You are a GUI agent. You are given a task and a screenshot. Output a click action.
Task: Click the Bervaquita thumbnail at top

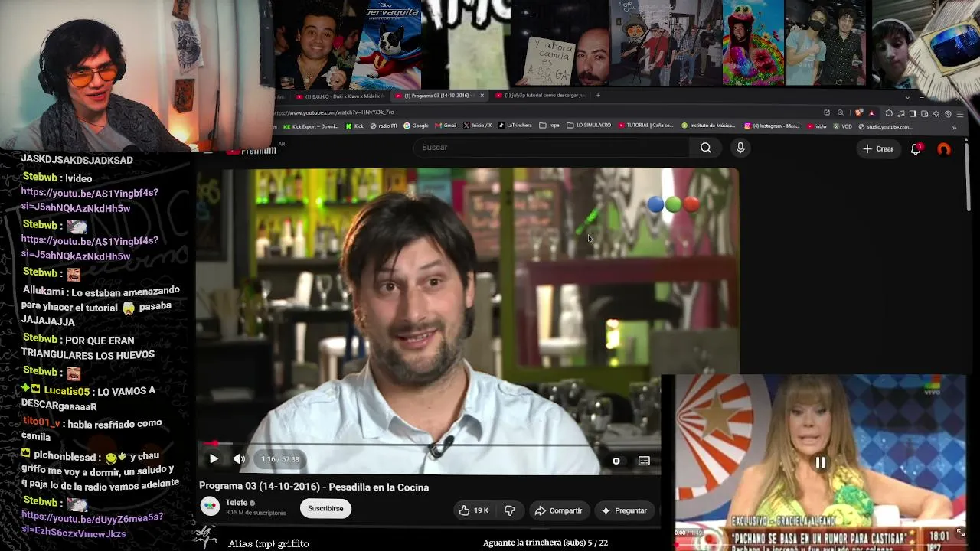[388, 44]
